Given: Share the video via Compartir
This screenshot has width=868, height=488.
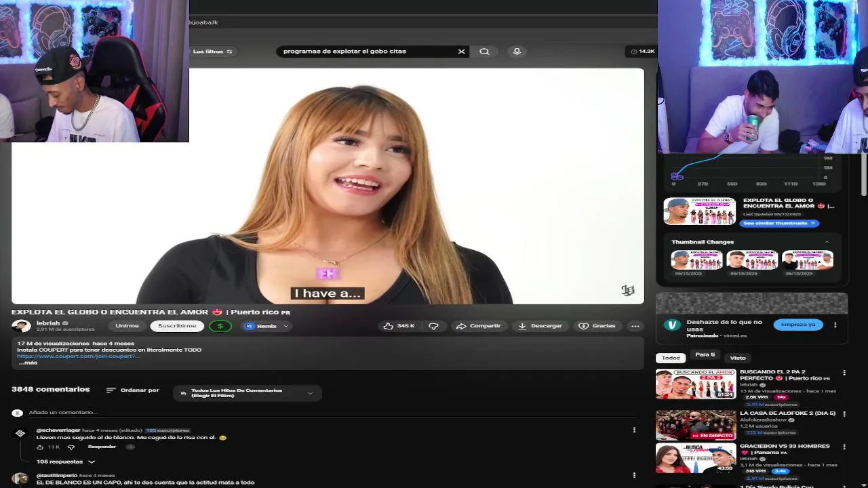Looking at the screenshot, I should coord(479,326).
